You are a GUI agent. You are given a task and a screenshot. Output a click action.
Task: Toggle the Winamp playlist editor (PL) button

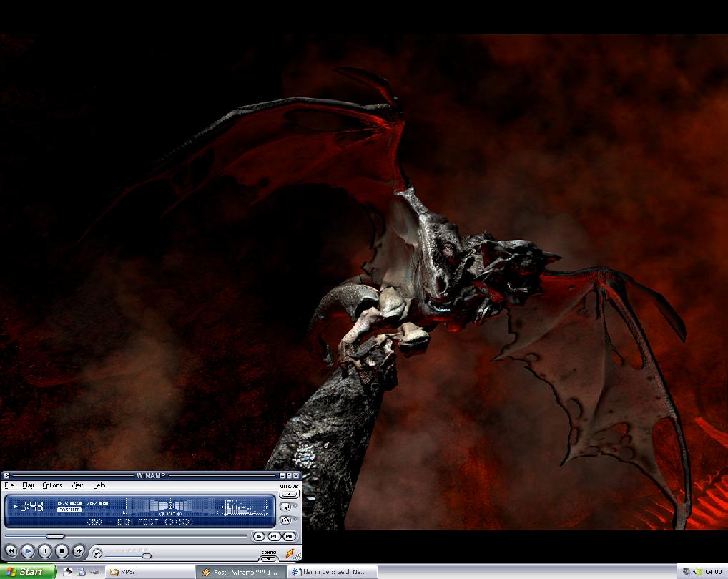(274, 536)
